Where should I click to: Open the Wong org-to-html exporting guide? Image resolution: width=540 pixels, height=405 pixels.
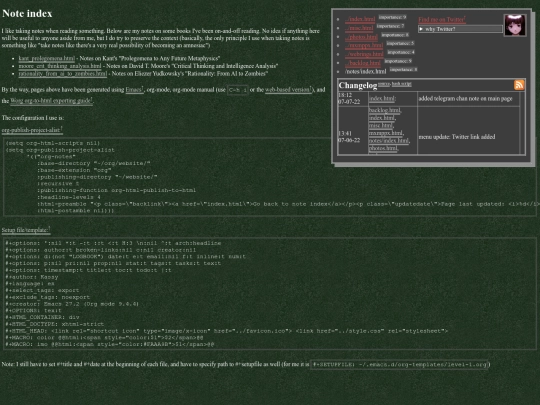click(x=51, y=101)
